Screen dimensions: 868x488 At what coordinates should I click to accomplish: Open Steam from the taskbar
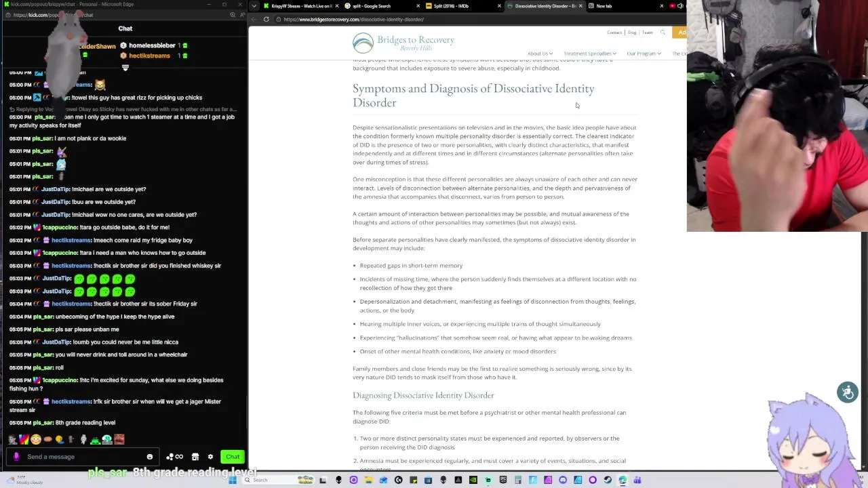point(607,480)
